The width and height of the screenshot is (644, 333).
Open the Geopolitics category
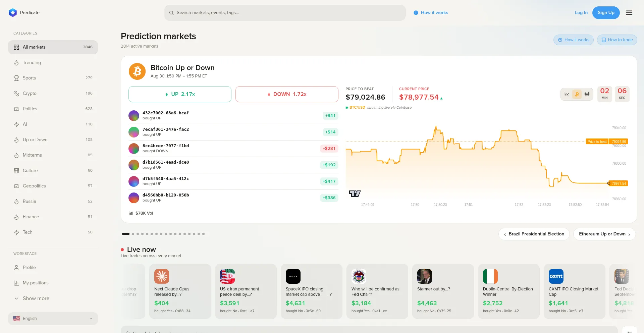[x=53, y=186]
